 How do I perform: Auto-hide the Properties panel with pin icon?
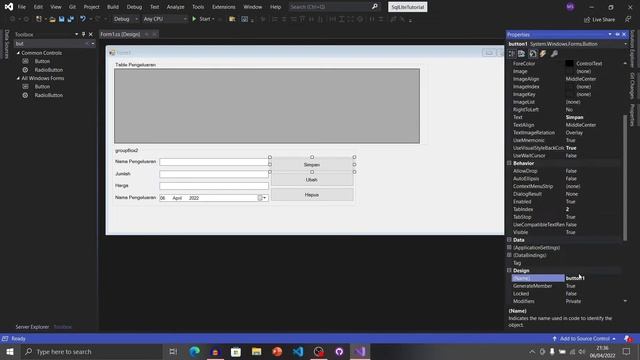[x=617, y=34]
